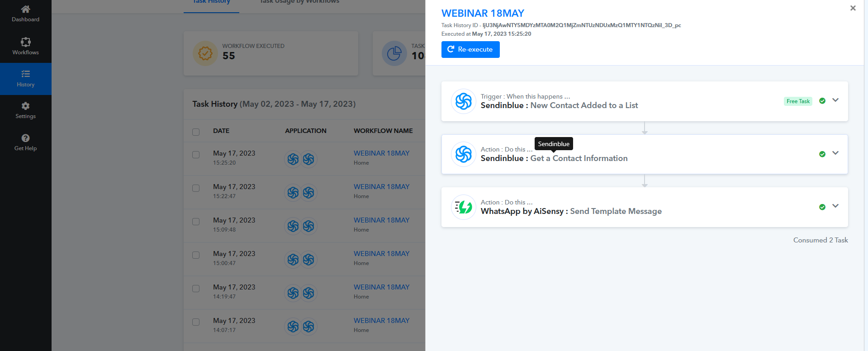Viewport: 868px width, 351px height.
Task: Click first Sendinblue app icon in 15:00:47 row
Action: (293, 260)
